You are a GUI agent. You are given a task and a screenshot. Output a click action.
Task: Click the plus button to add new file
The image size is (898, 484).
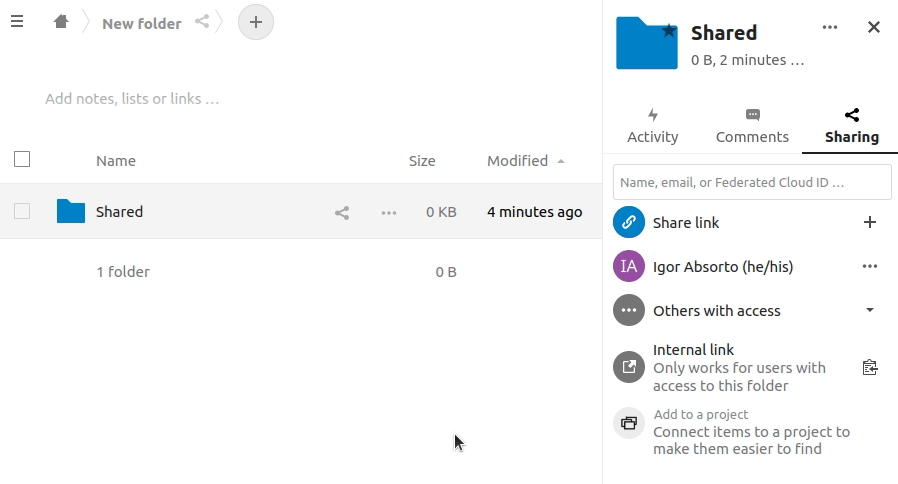point(256,21)
